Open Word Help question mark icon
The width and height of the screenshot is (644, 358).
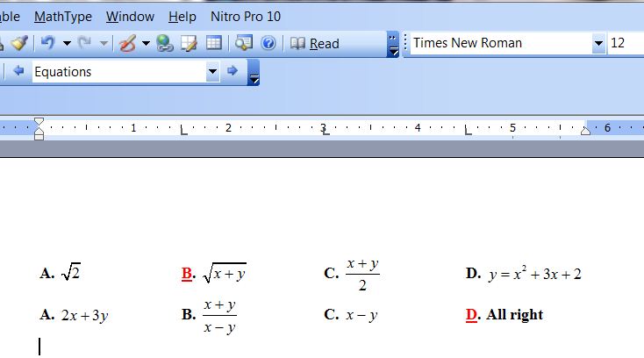[268, 43]
